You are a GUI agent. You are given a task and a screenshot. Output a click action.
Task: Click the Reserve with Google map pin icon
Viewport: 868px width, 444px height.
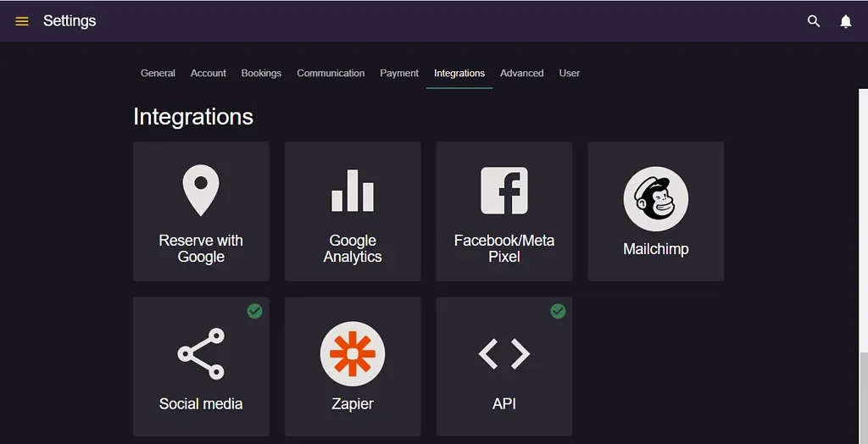click(x=201, y=190)
